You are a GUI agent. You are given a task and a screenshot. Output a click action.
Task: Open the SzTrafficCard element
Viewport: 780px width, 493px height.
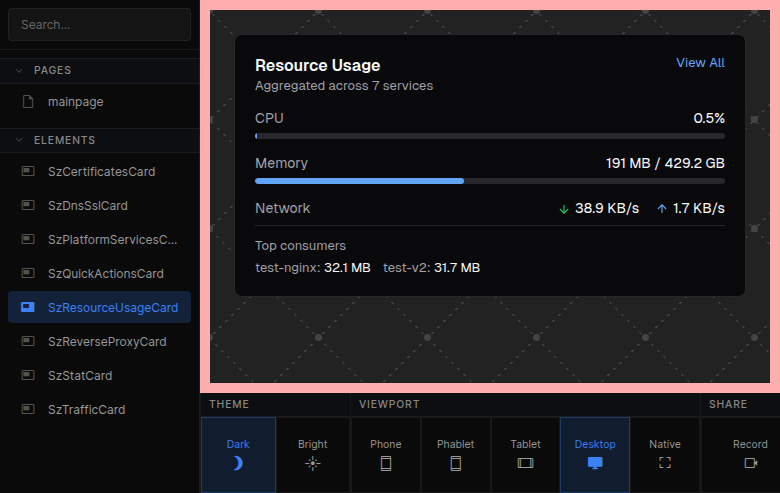tap(86, 409)
